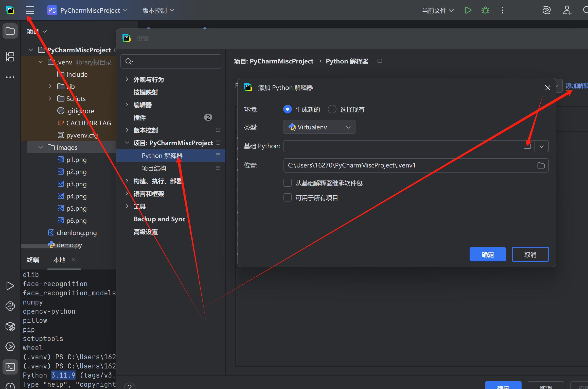Viewport: 588px width, 389px height.
Task: Collapse the .venv folder in project tree
Action: coord(41,62)
